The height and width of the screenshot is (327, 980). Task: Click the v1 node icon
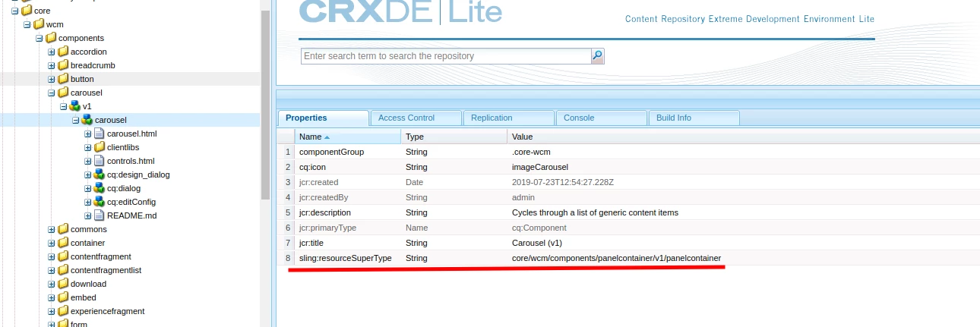75,106
